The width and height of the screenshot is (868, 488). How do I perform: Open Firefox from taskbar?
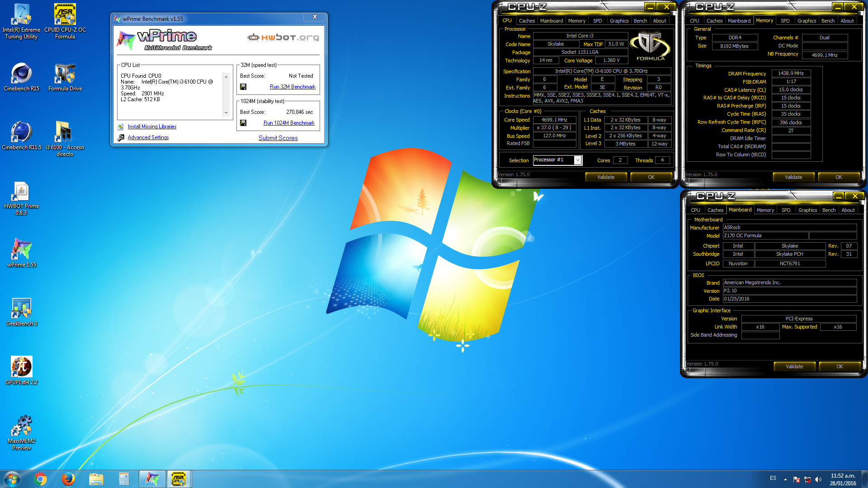point(68,479)
